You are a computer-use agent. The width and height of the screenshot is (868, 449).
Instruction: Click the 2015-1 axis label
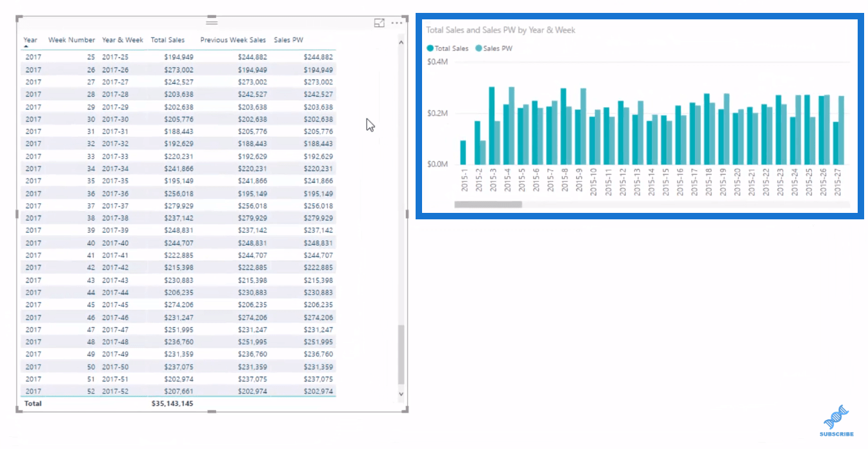(464, 181)
